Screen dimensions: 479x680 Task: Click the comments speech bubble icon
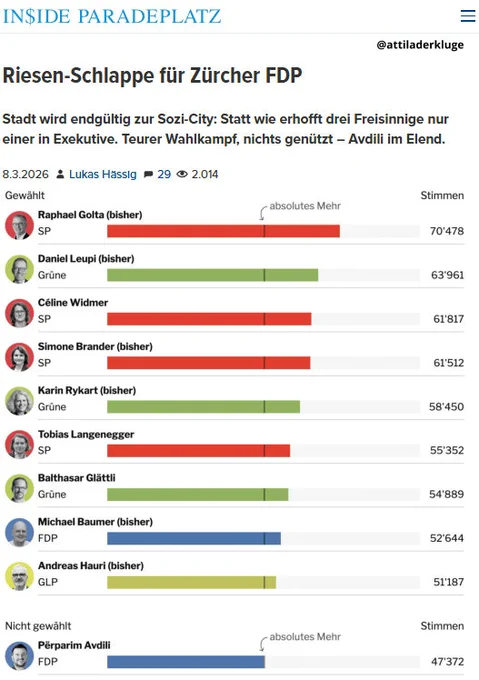coord(148,174)
